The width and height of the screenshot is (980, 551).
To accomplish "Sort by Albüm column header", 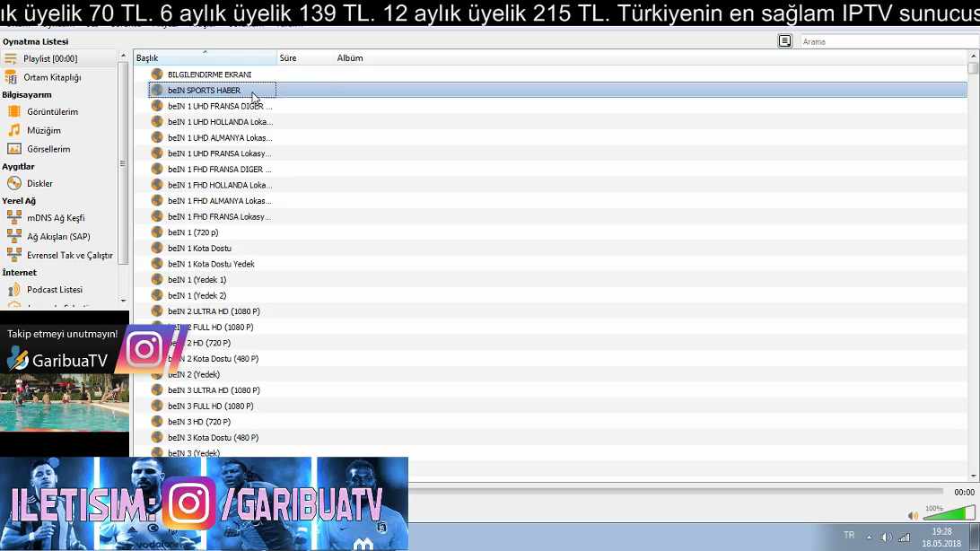I will click(350, 58).
